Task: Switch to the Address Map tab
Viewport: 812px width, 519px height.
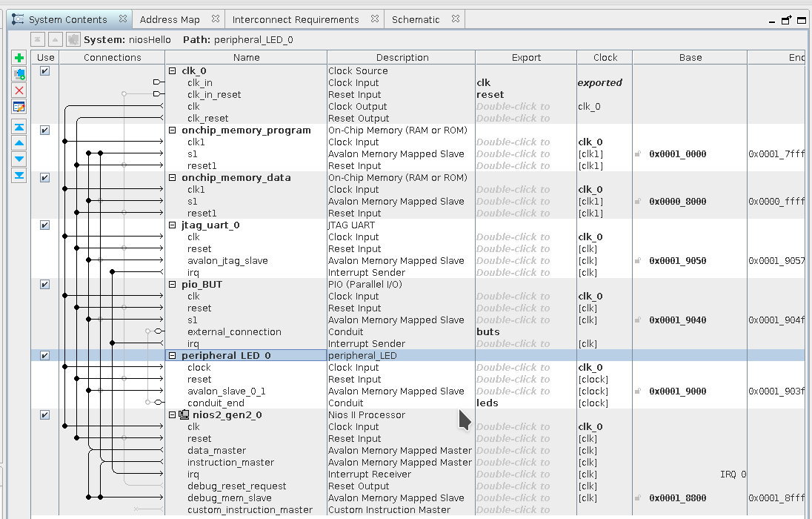Action: coord(170,20)
